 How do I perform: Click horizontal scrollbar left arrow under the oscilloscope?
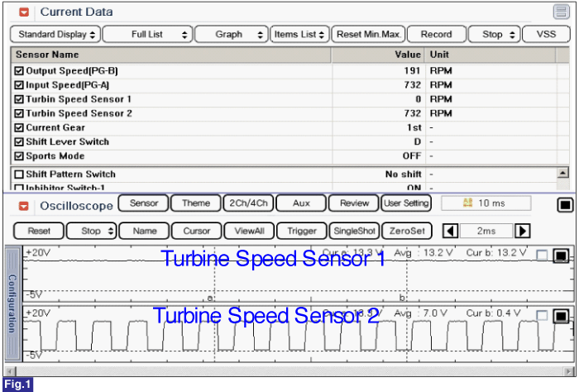tap(10, 371)
